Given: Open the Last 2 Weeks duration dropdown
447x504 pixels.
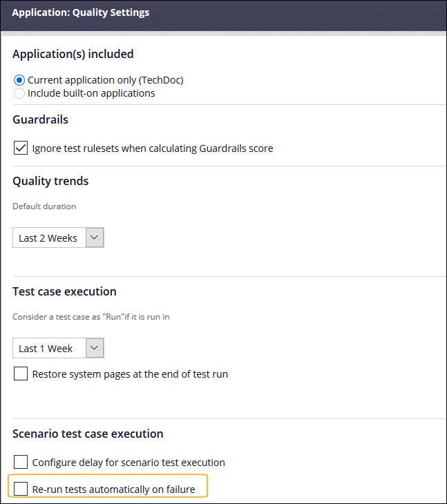Looking at the screenshot, I should point(49,238).
